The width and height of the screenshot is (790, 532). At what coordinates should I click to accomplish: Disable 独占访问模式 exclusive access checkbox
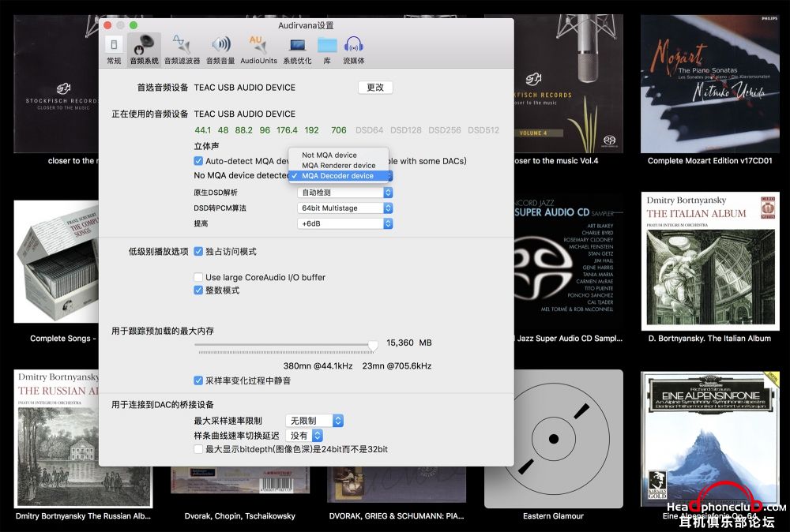[x=198, y=251]
